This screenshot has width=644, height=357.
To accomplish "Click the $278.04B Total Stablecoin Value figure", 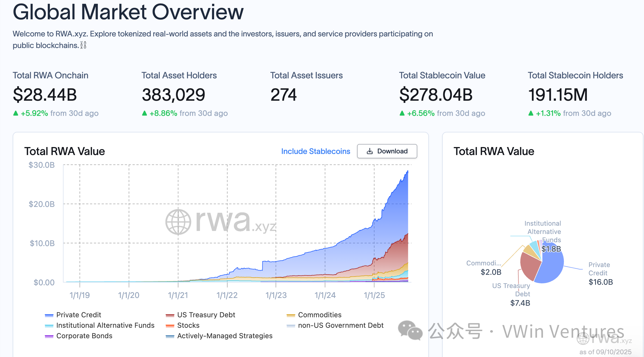I will click(436, 95).
